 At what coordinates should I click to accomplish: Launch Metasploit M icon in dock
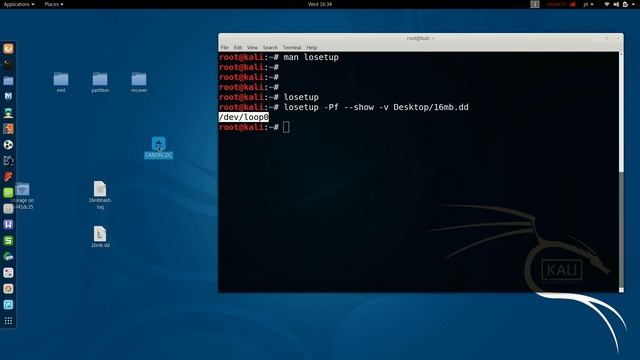[8, 96]
